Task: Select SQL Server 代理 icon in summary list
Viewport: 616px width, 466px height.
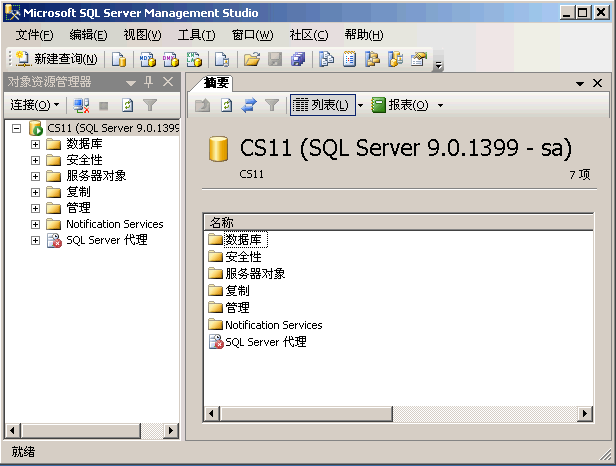Action: [x=215, y=342]
